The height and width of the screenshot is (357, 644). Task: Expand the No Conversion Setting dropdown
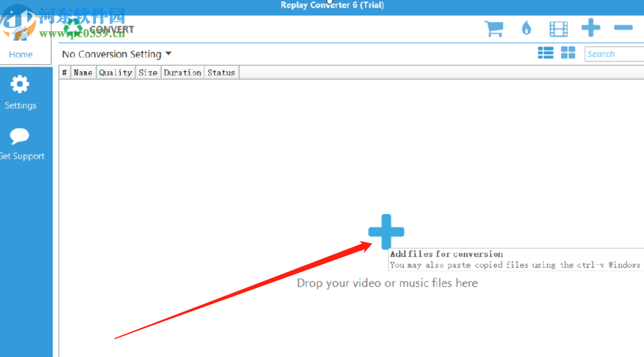tap(117, 54)
